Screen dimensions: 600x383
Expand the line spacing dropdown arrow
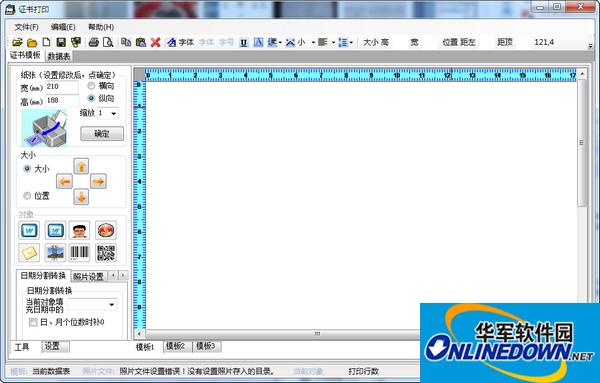pyautogui.click(x=351, y=42)
